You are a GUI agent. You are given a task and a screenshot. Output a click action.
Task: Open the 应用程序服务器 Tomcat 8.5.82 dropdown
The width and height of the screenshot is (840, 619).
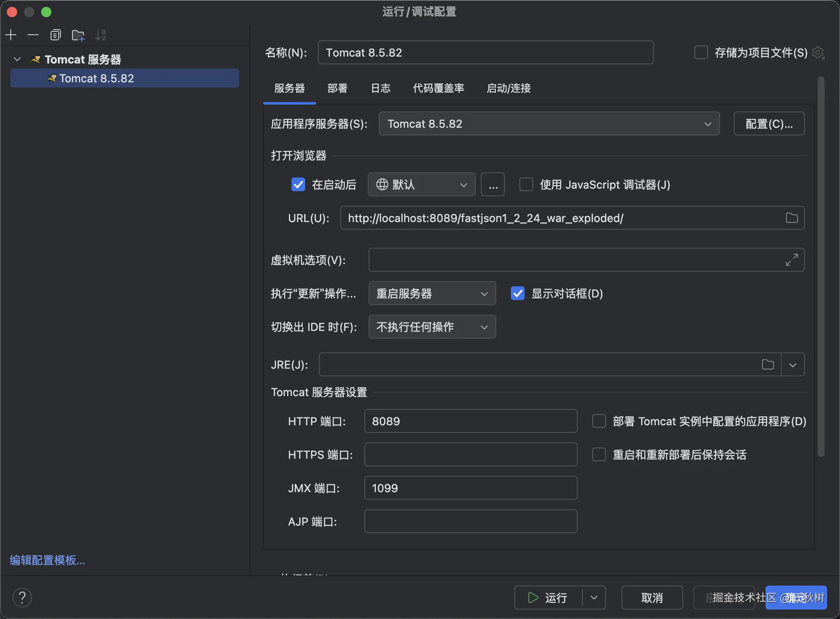(549, 124)
